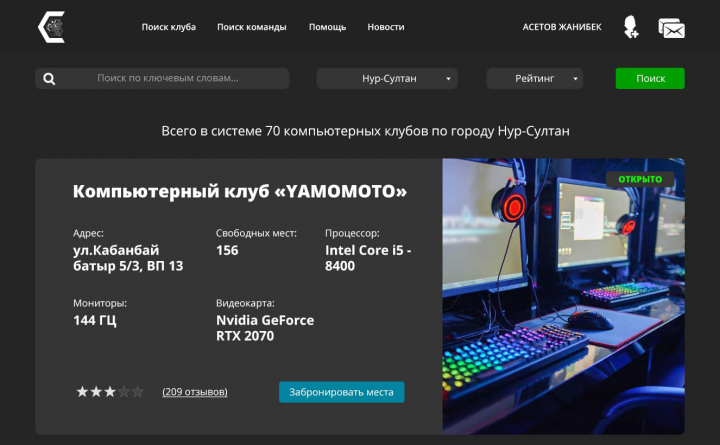720x445 pixels.
Task: Select free seats value 156
Action: click(x=227, y=250)
